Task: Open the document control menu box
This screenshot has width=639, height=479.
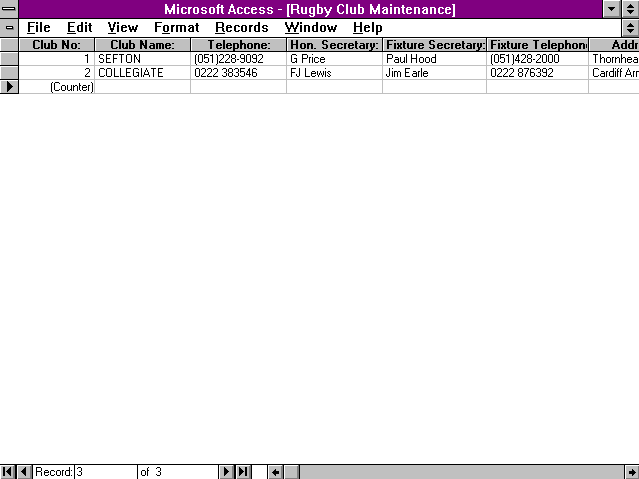Action: (x=9, y=28)
